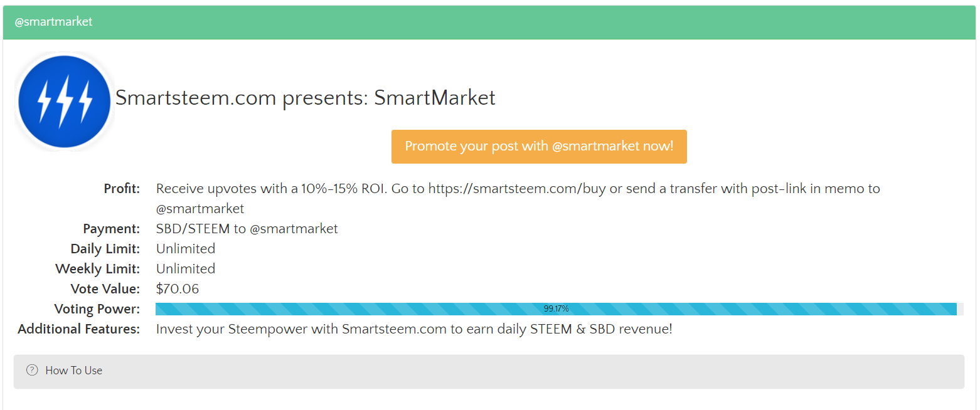
Task: Click the Weekly Limit Unlimited value
Action: coord(186,269)
